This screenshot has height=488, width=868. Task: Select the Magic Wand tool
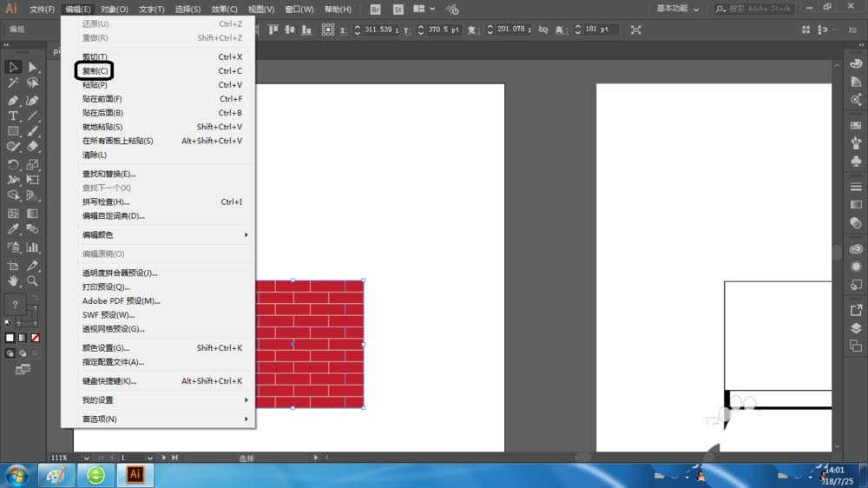pos(13,82)
